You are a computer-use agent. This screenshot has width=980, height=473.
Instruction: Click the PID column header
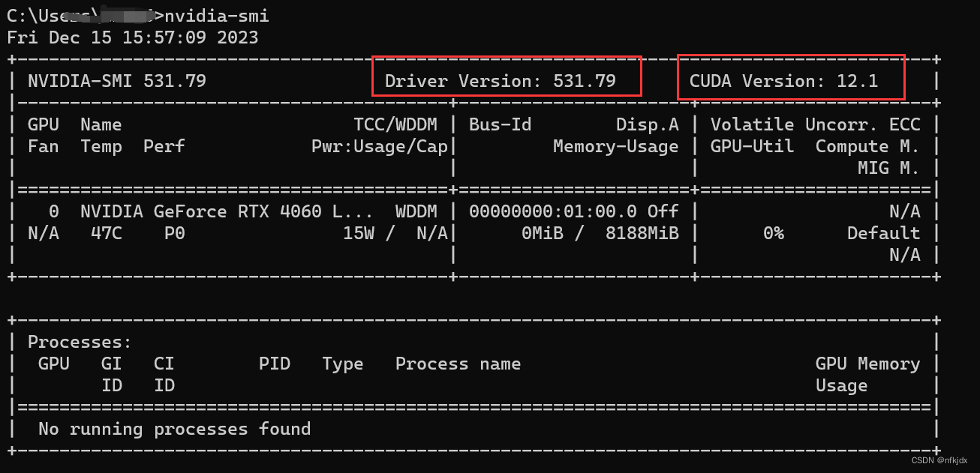click(275, 364)
